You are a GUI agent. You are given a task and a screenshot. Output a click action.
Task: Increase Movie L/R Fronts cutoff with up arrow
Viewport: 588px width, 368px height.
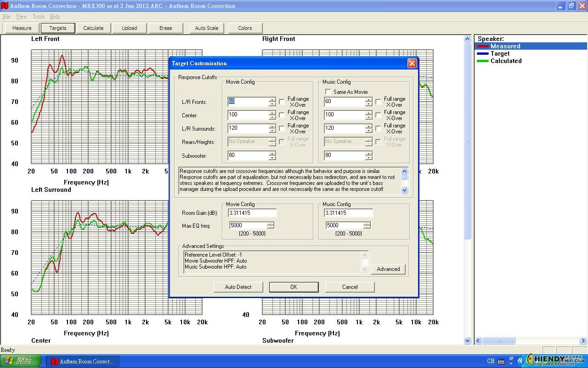(x=272, y=99)
